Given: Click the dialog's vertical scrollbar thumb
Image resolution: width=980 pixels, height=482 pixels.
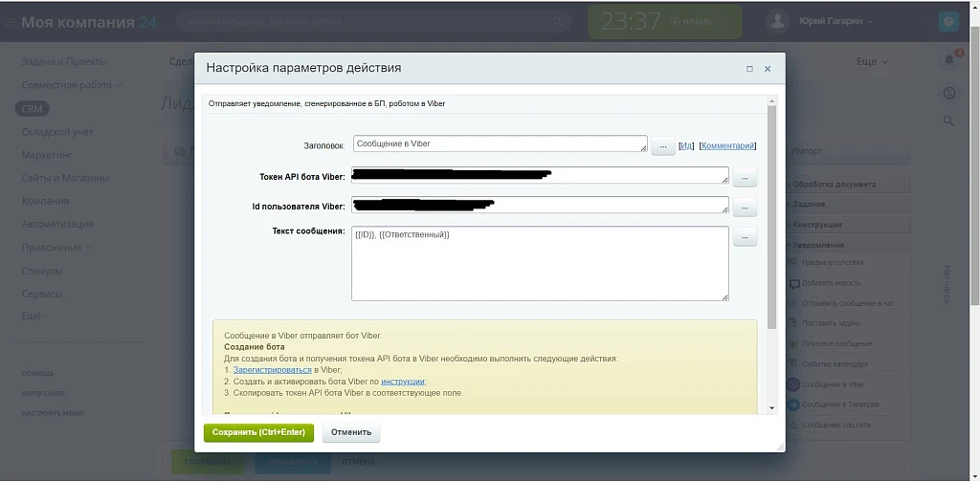Looking at the screenshot, I should [x=772, y=217].
